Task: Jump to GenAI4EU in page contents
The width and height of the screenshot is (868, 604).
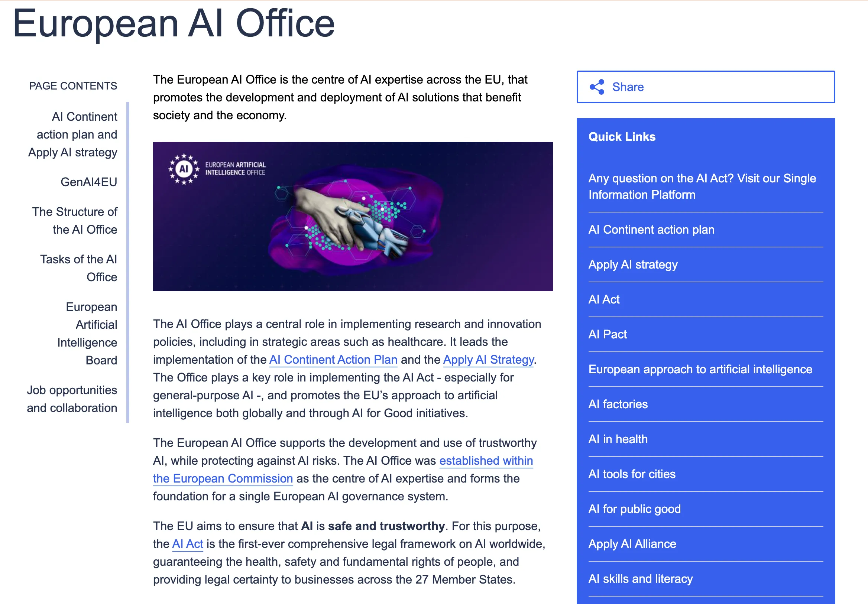Action: coord(89,182)
